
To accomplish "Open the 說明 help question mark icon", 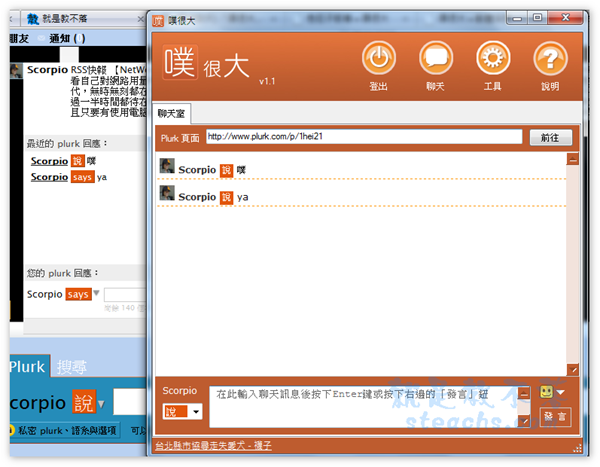I will click(x=550, y=58).
